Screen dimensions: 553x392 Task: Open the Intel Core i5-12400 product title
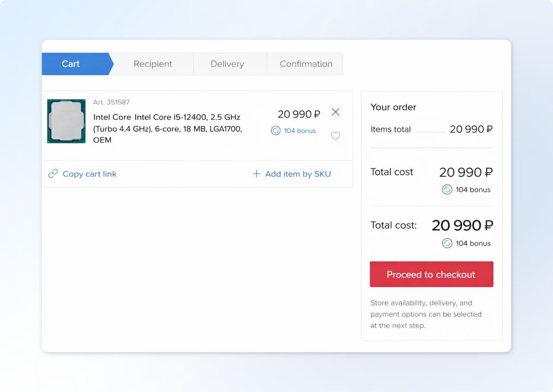click(x=167, y=128)
